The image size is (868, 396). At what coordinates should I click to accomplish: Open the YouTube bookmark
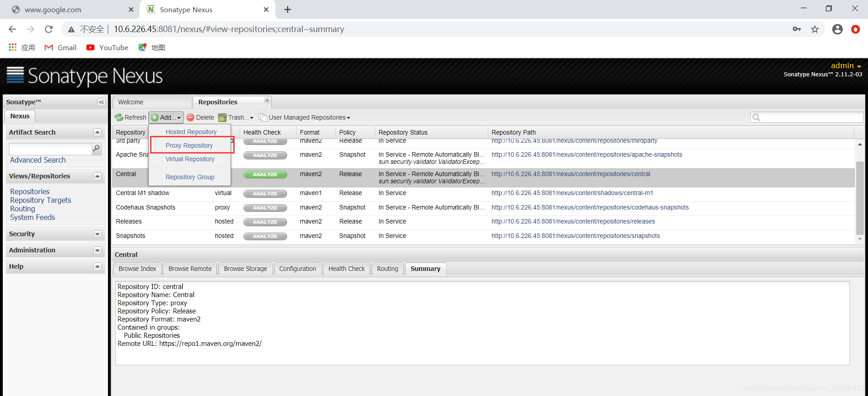point(108,47)
